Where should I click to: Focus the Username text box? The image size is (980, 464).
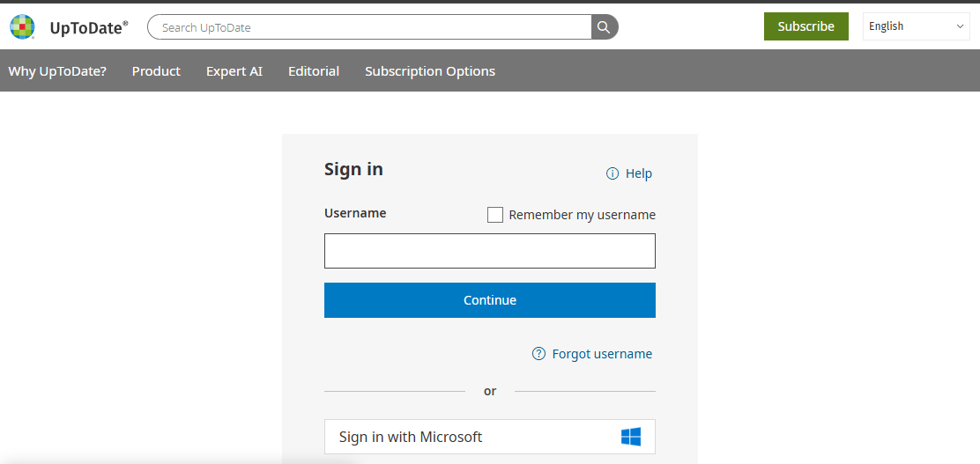[x=490, y=251]
